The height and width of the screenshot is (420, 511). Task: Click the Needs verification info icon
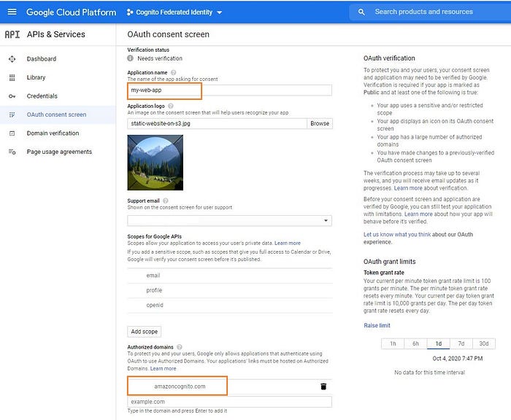(x=131, y=58)
